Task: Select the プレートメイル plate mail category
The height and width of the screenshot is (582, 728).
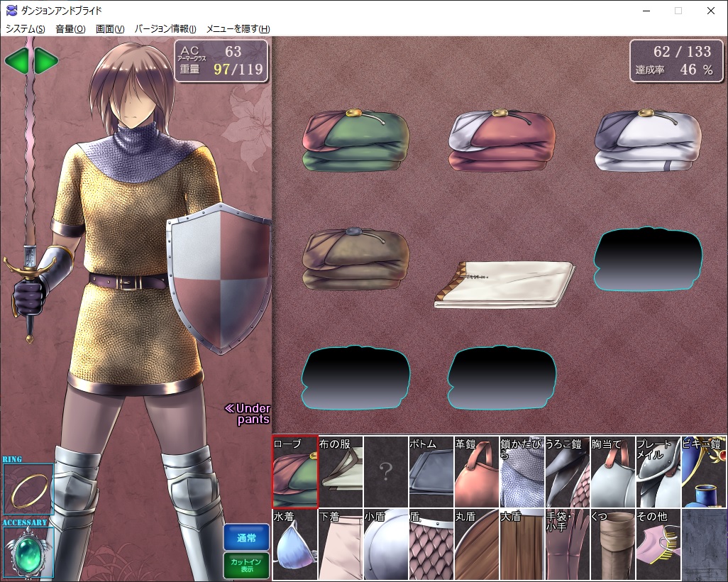Action: click(659, 472)
